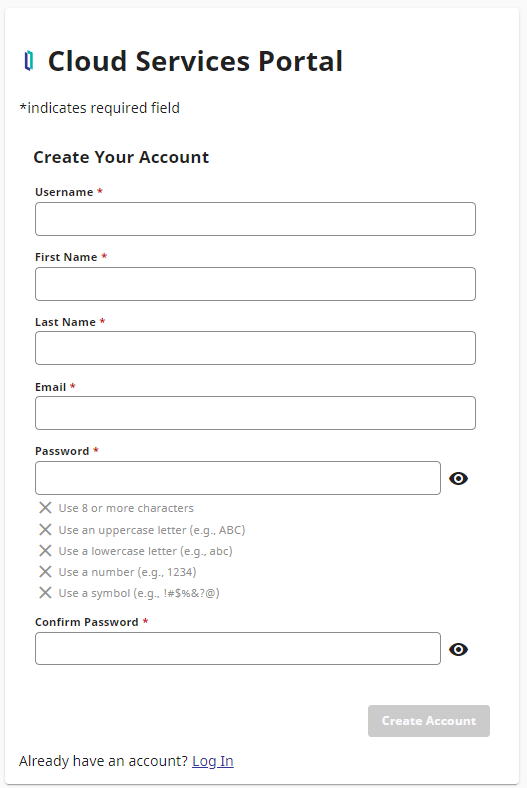
Task: Click the X icon beside 'Use 8 or more characters'
Action: pyautogui.click(x=45, y=508)
